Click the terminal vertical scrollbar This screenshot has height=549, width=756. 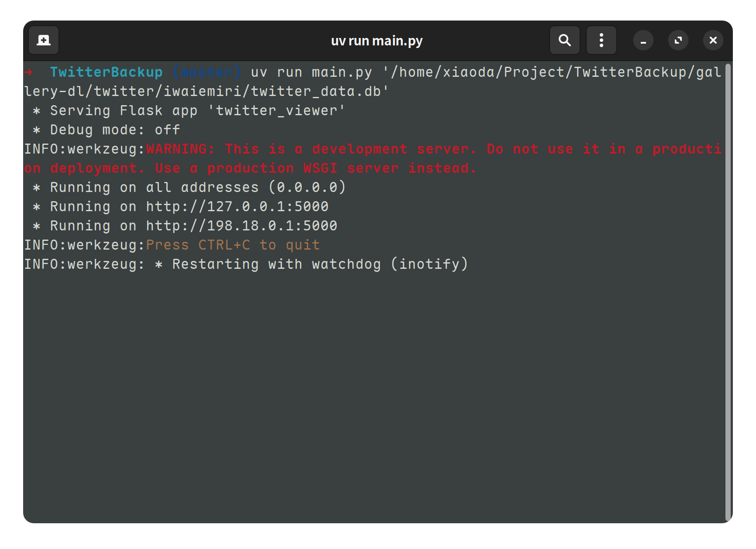[728, 292]
